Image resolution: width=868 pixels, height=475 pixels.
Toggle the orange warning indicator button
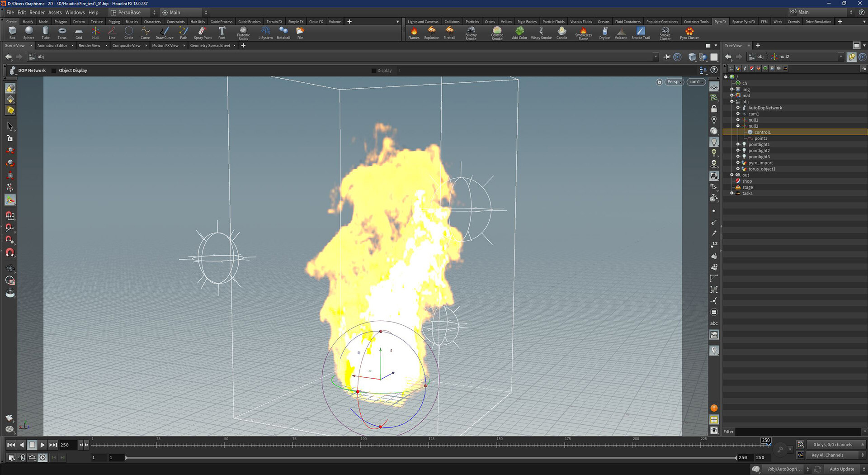(714, 408)
